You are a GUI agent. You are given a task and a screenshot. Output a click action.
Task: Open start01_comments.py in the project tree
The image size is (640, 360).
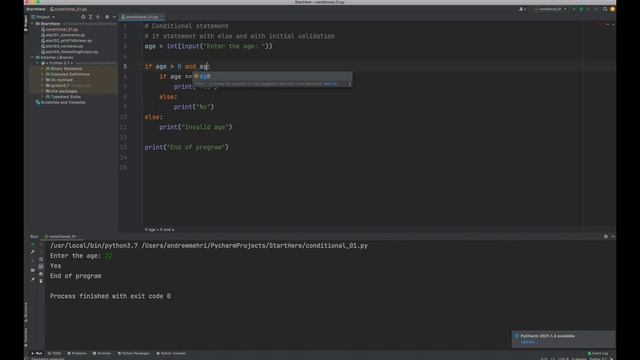pyautogui.click(x=65, y=35)
